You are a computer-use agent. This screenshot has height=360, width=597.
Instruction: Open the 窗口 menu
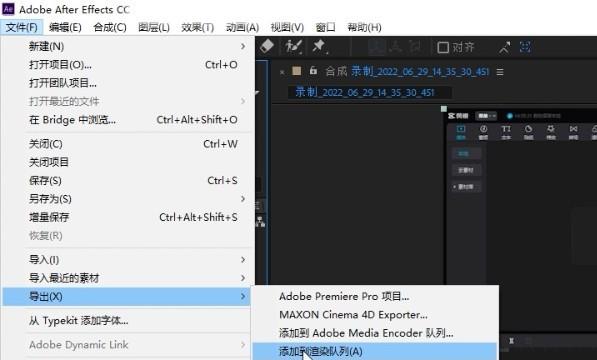[x=326, y=27]
